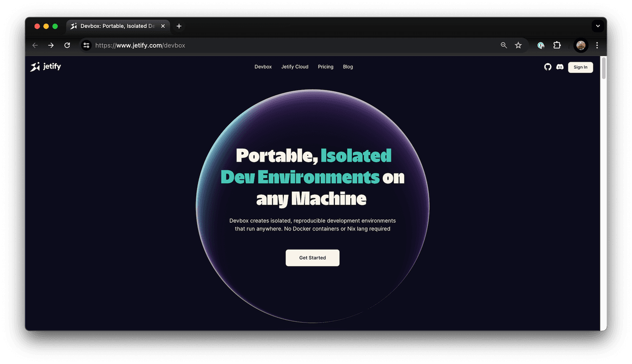Open Jetify Cloud navigation link
632x364 pixels.
point(295,67)
